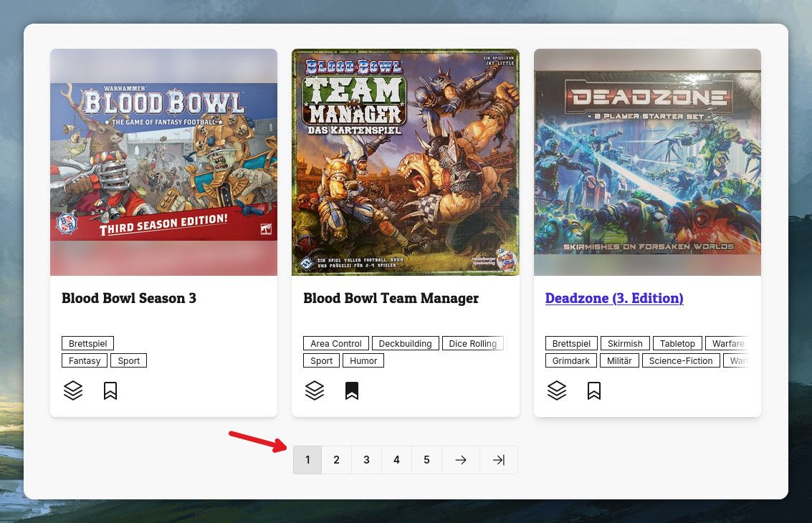Go to the next page arrow
This screenshot has width=812, height=523.
pyautogui.click(x=461, y=460)
